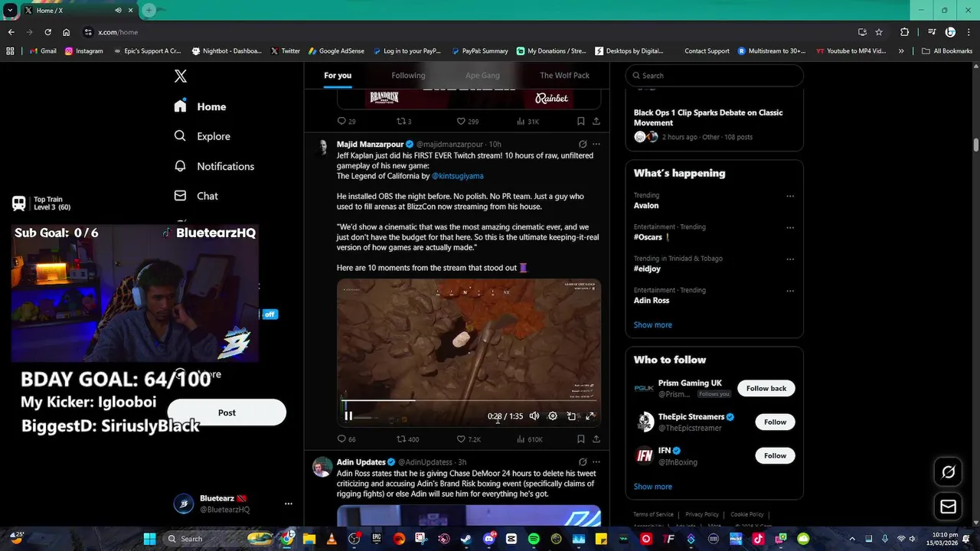Go back in Chrome
The image size is (980, 551).
[11, 32]
